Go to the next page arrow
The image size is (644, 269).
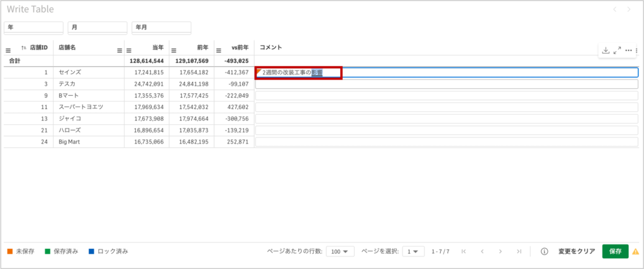[501, 251]
